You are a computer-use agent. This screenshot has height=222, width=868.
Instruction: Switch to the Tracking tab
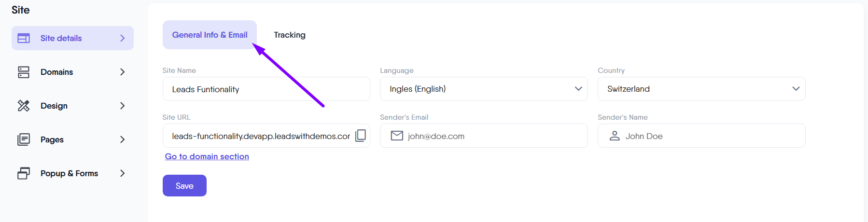coord(290,35)
